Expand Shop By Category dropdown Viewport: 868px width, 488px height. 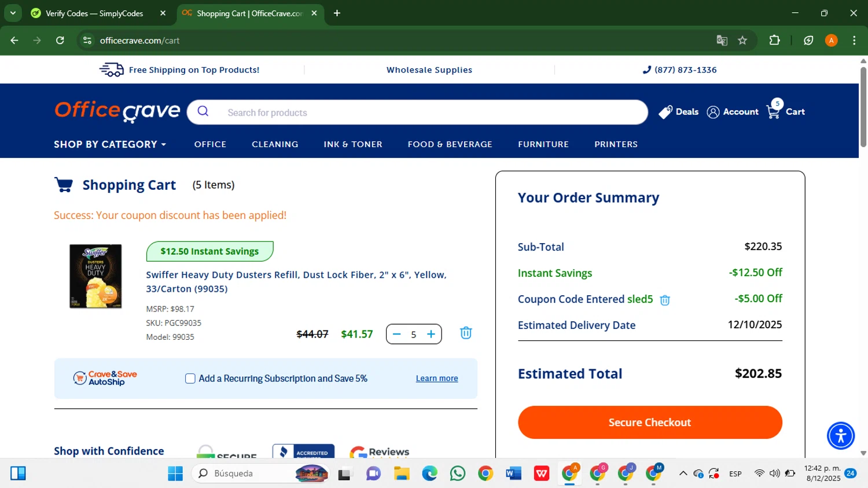[x=110, y=144]
